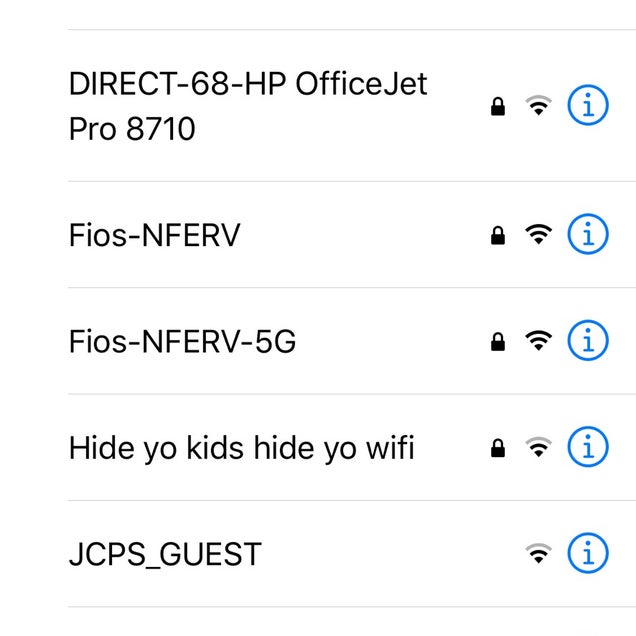Viewport: 636px width, 636px height.
Task: Click signal strength icon for Fios-NFERV-5G
Action: [x=539, y=341]
